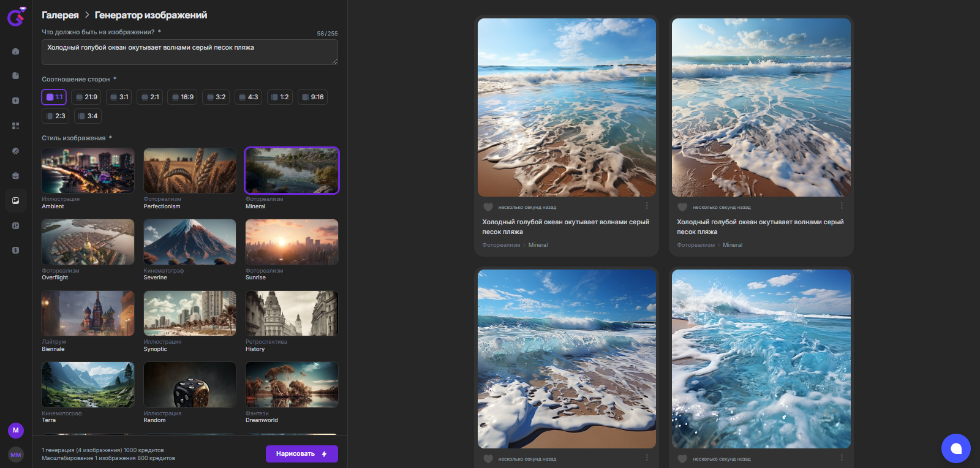Switch aspect ratio to 2:3
980x468 pixels.
[55, 116]
